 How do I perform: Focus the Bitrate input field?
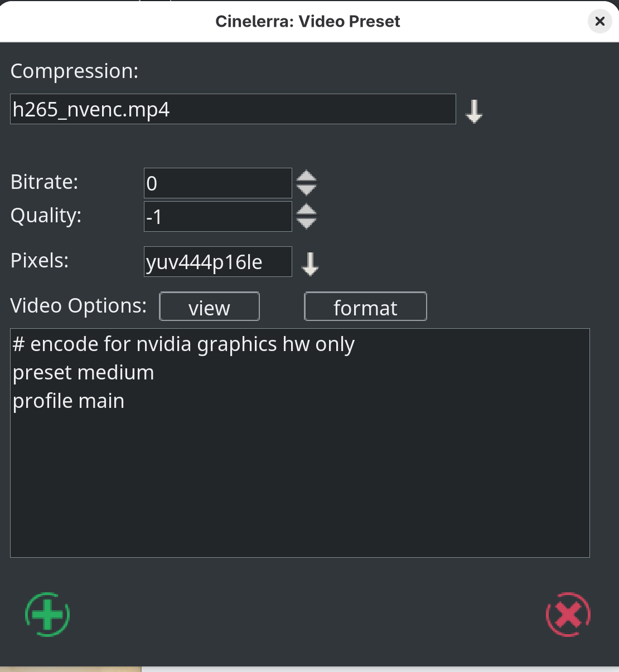217,183
